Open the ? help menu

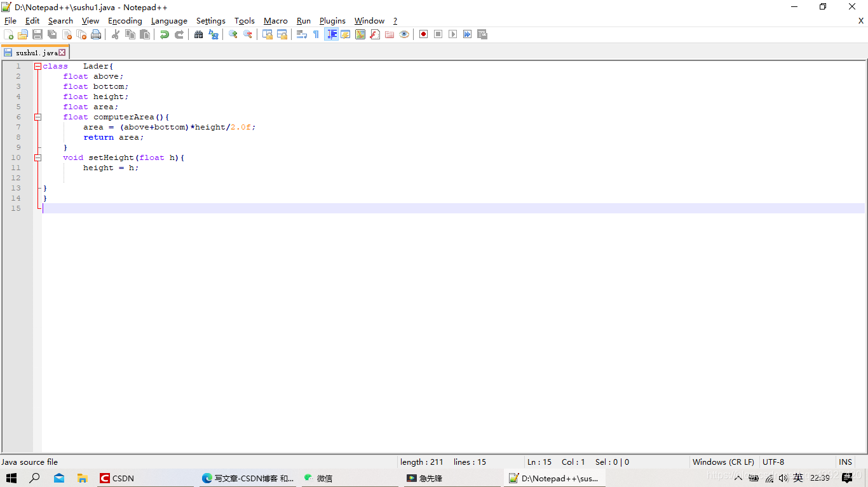click(395, 21)
